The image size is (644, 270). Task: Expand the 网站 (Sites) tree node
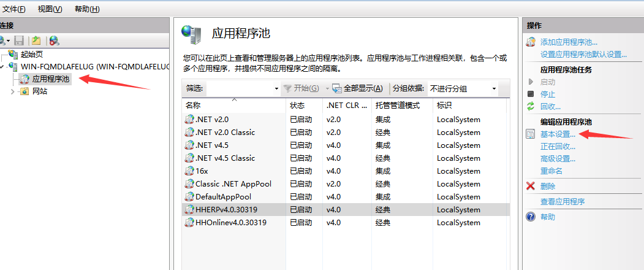pos(13,91)
